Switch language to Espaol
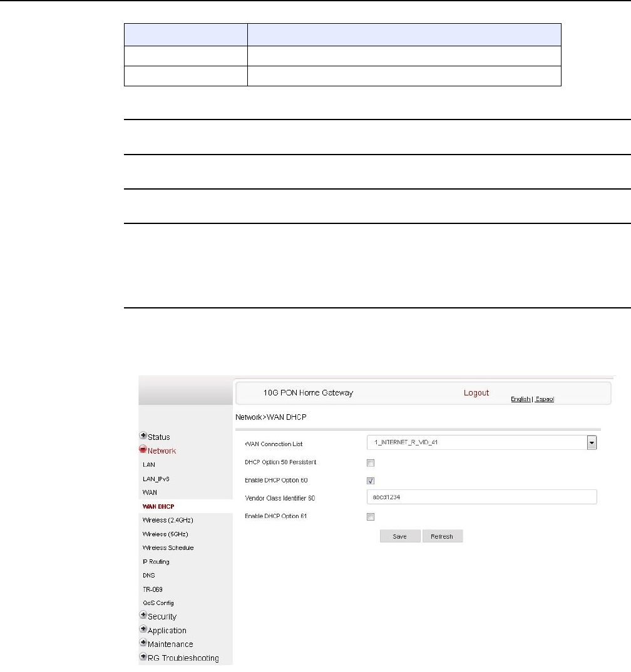 click(545, 399)
